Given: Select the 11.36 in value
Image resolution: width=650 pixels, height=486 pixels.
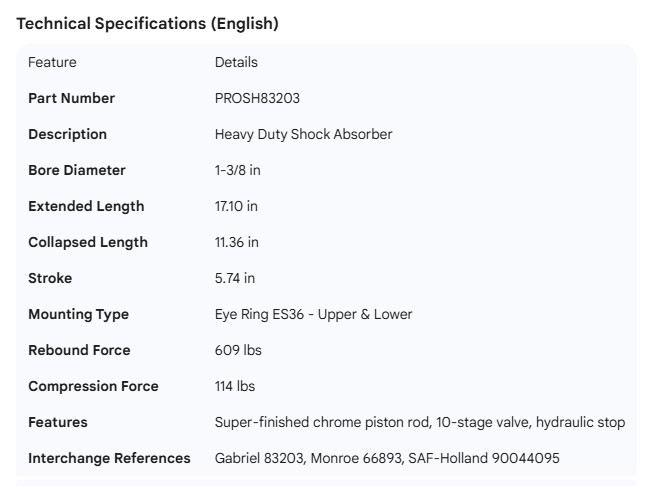Looking at the screenshot, I should click(236, 242).
